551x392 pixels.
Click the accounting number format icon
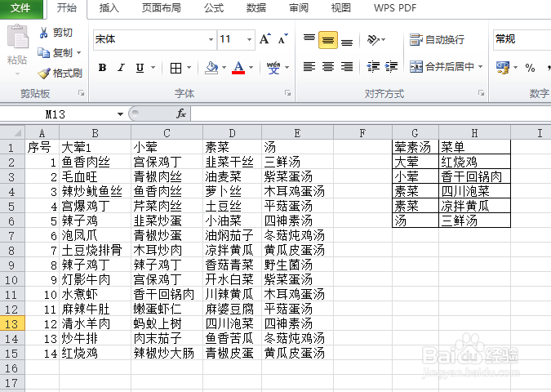[x=503, y=68]
